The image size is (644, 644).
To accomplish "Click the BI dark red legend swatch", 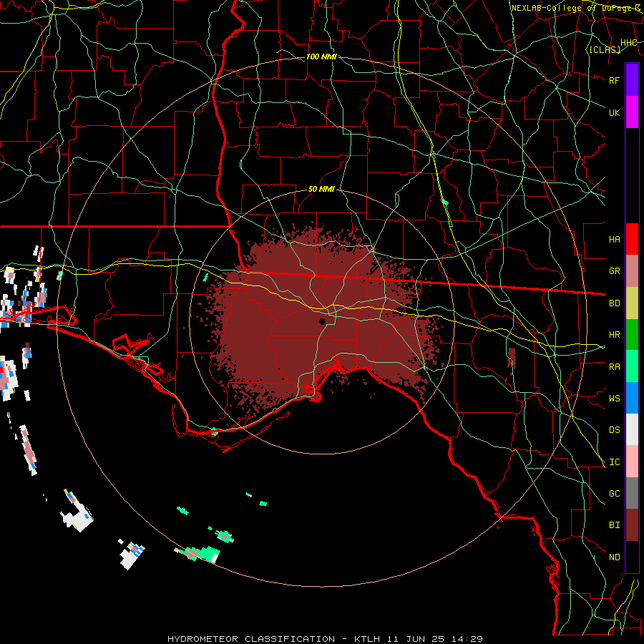I will pyautogui.click(x=632, y=525).
